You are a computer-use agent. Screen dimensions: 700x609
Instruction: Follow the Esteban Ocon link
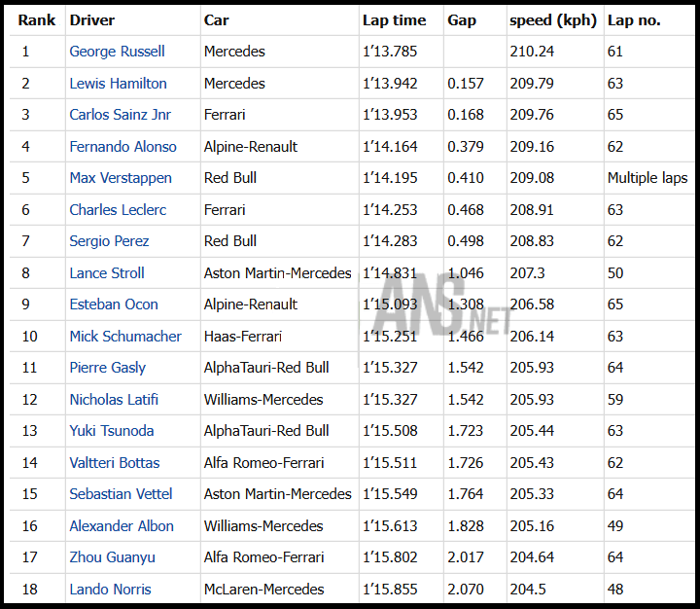114,304
